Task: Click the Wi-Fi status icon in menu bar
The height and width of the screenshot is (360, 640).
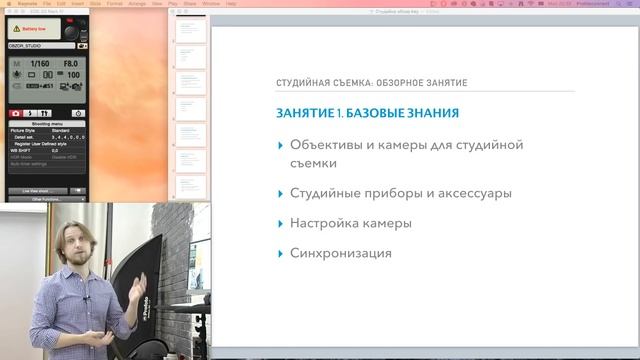Action: point(531,4)
